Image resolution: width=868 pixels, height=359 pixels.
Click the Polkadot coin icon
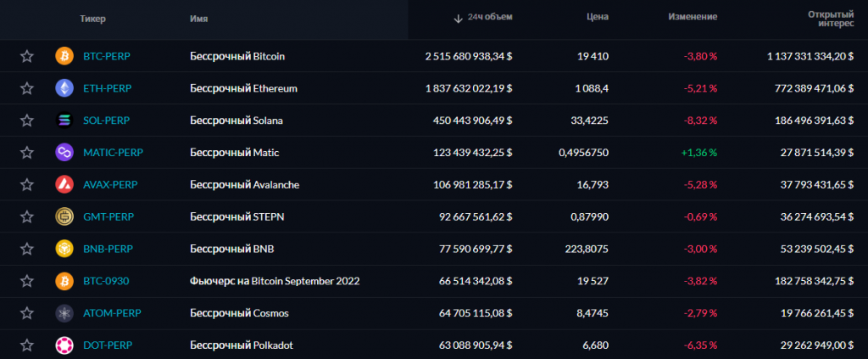[64, 345]
